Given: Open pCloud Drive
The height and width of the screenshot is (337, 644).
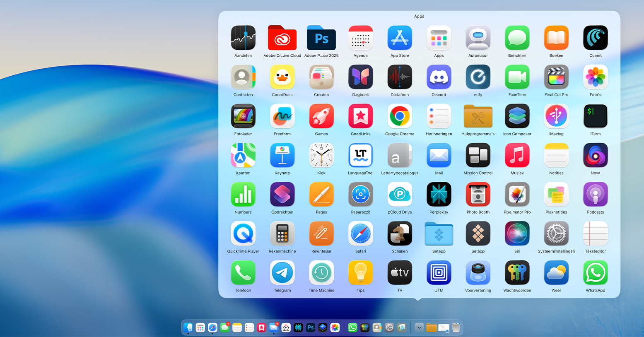Looking at the screenshot, I should pyautogui.click(x=400, y=194).
